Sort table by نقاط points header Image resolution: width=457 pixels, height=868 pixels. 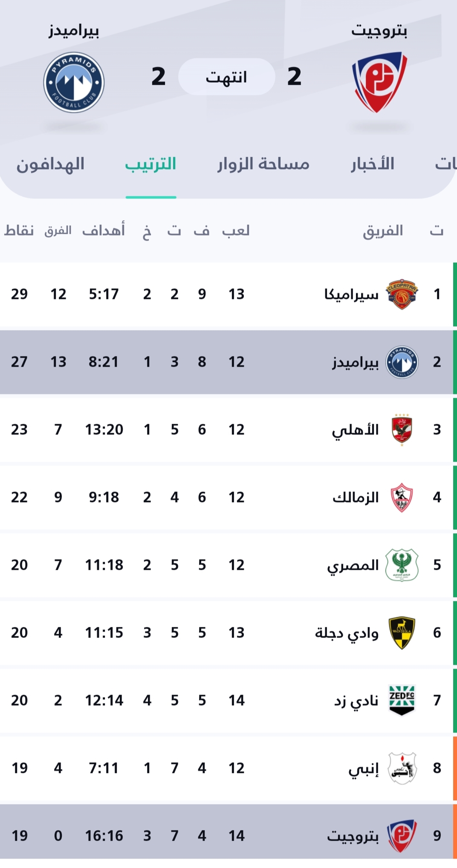[x=19, y=231]
